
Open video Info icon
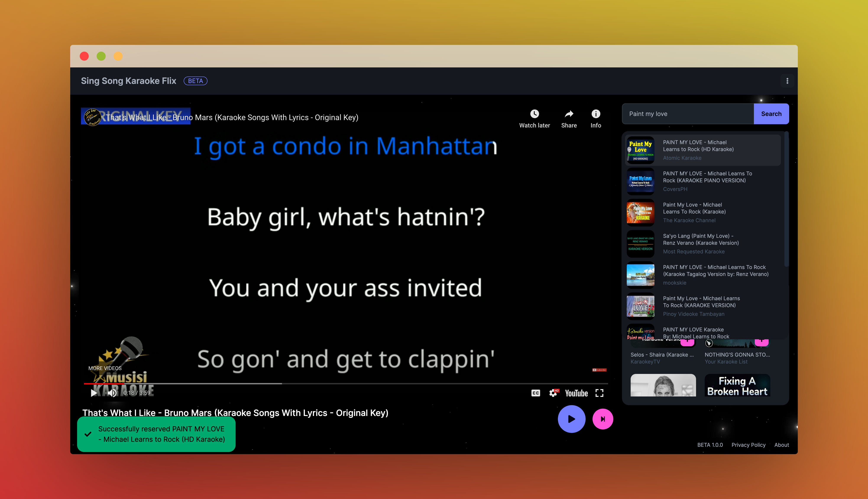(x=596, y=114)
